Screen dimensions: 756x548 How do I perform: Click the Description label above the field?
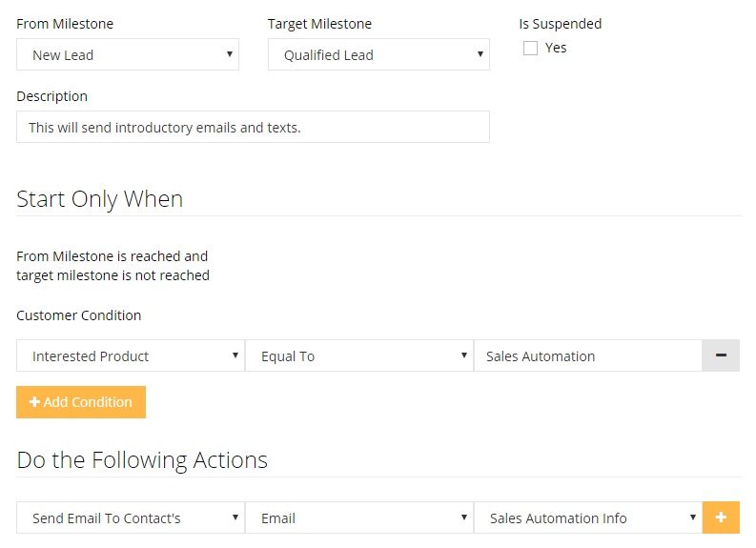point(51,96)
